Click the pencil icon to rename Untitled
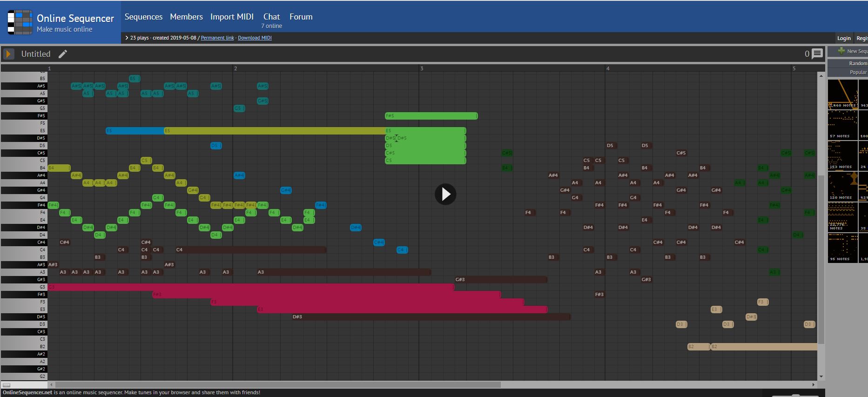Image resolution: width=868 pixels, height=397 pixels. pyautogui.click(x=63, y=54)
